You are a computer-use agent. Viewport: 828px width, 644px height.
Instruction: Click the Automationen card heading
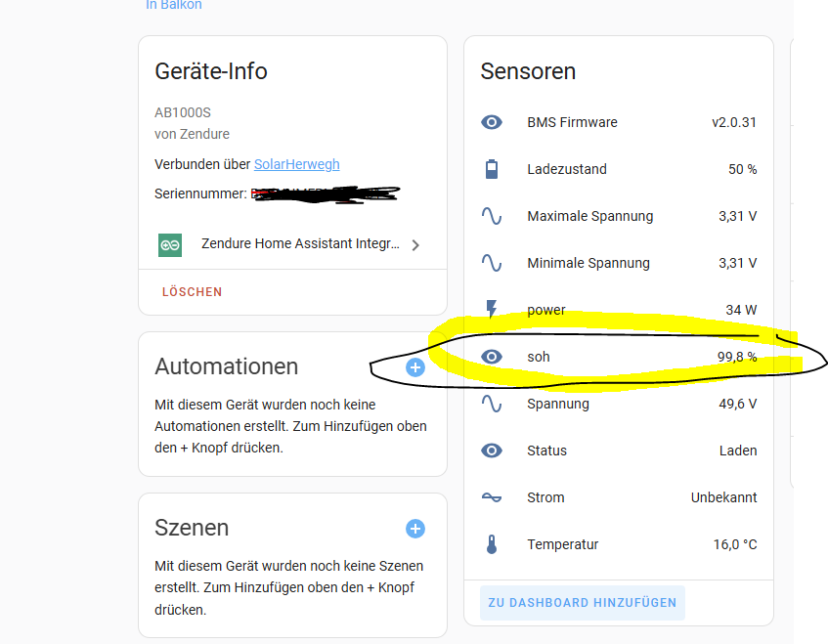tap(227, 366)
